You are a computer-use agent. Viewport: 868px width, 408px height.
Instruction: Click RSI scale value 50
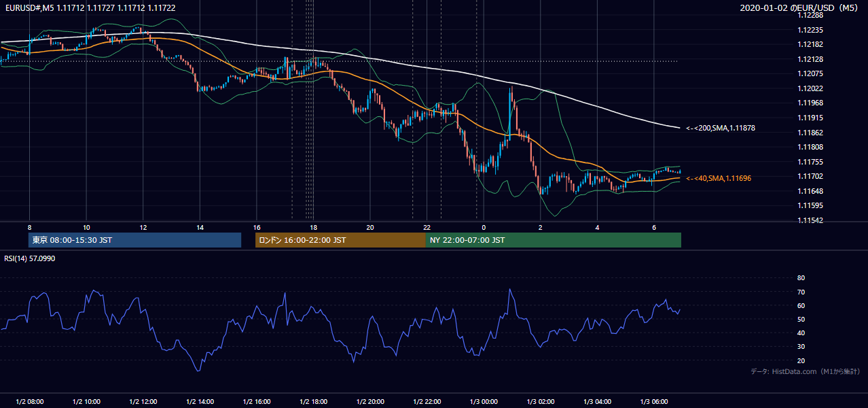pyautogui.click(x=801, y=319)
